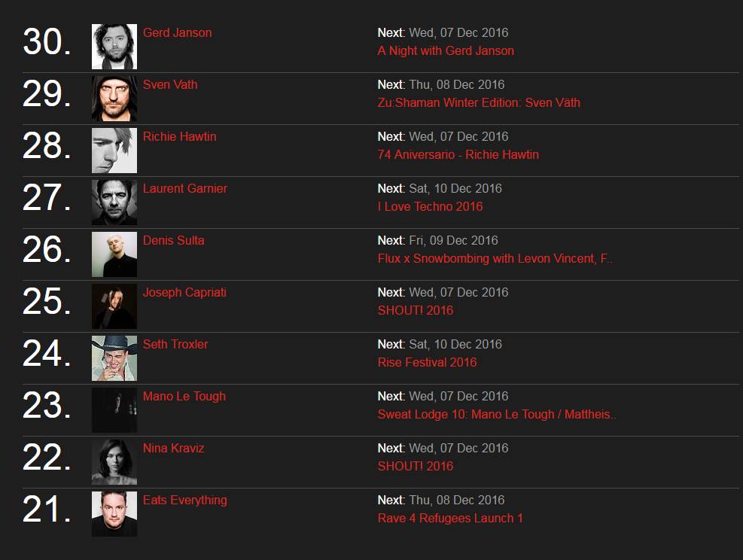
Task: Open 'Rave 4 Refugees Launch 1' event
Action: coord(450,519)
